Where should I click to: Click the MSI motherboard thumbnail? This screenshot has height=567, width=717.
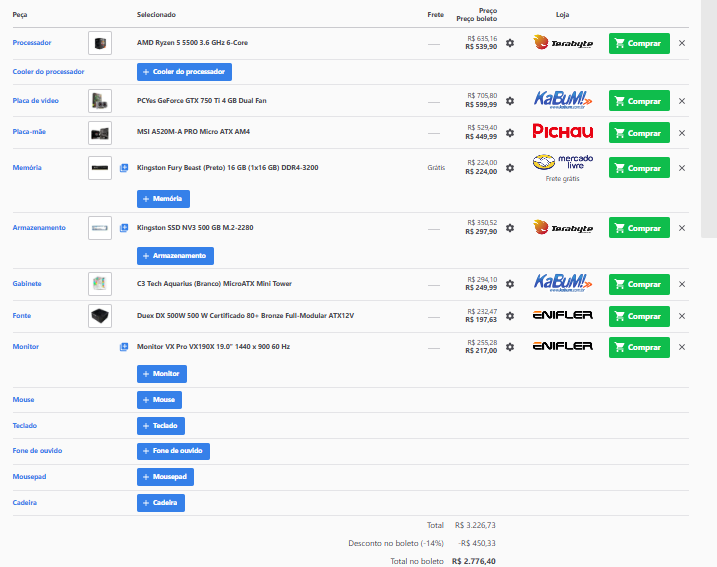pyautogui.click(x=100, y=133)
